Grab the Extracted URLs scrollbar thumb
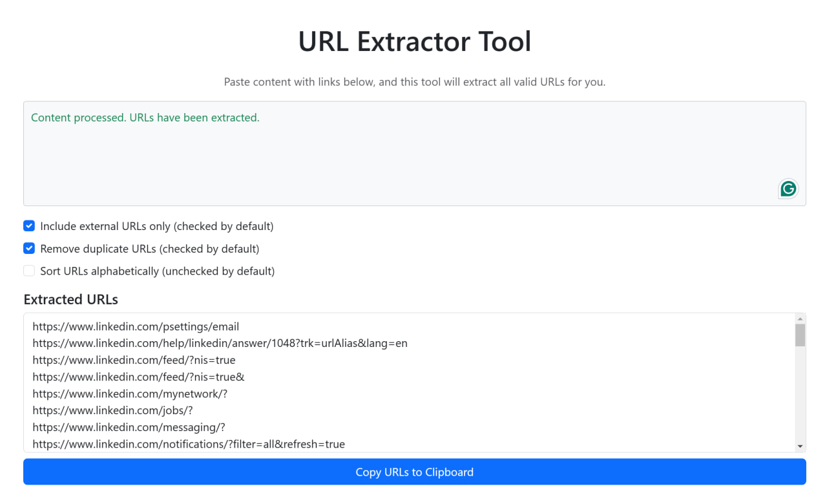The height and width of the screenshot is (504, 827). (x=801, y=335)
